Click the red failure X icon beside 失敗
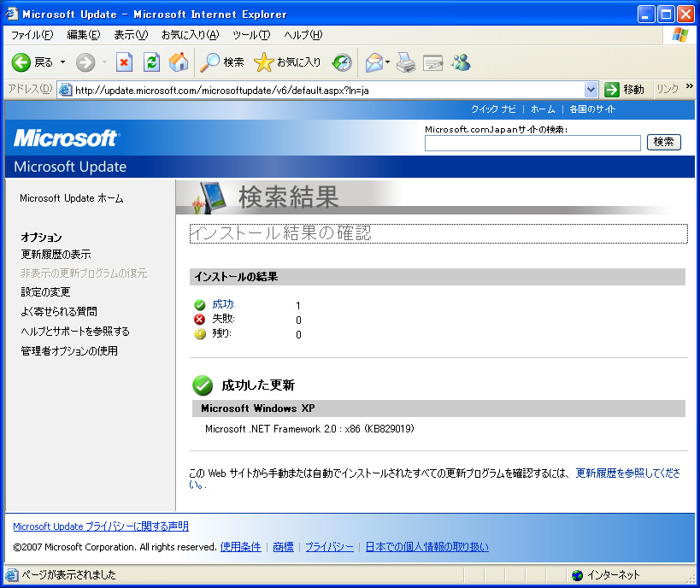This screenshot has height=588, width=700. tap(199, 320)
